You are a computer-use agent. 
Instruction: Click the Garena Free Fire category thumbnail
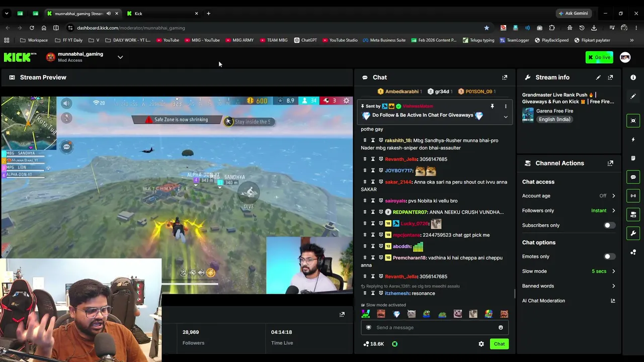tap(528, 115)
